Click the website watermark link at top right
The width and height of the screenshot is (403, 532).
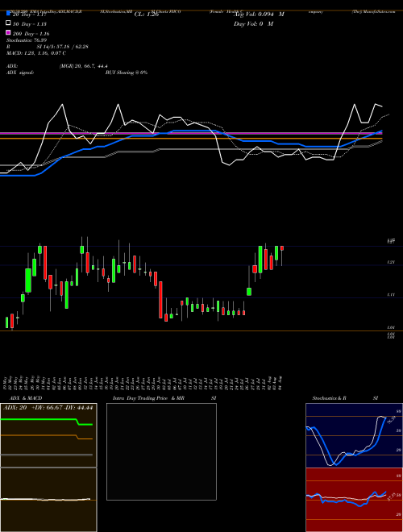coord(374,11)
